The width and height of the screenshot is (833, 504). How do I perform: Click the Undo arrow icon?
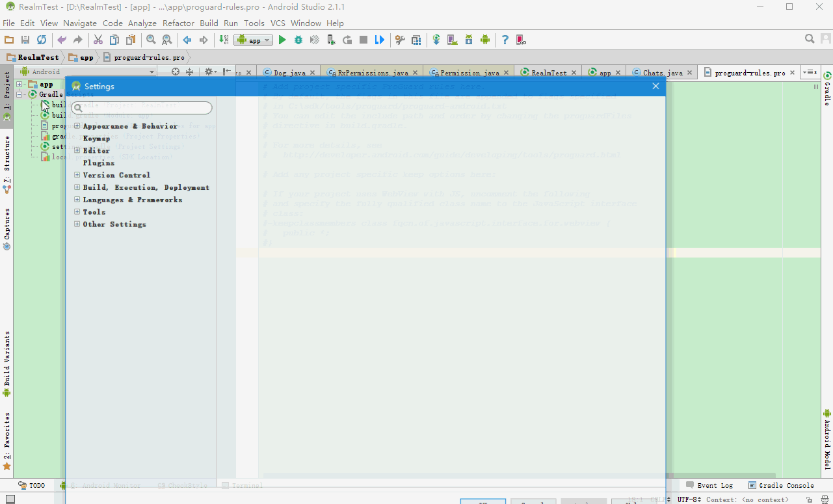[62, 40]
